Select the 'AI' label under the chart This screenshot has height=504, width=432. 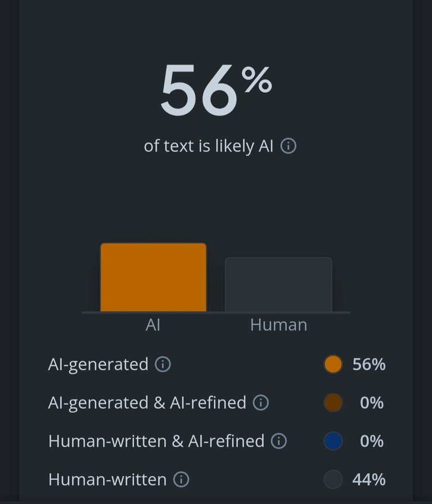152,325
